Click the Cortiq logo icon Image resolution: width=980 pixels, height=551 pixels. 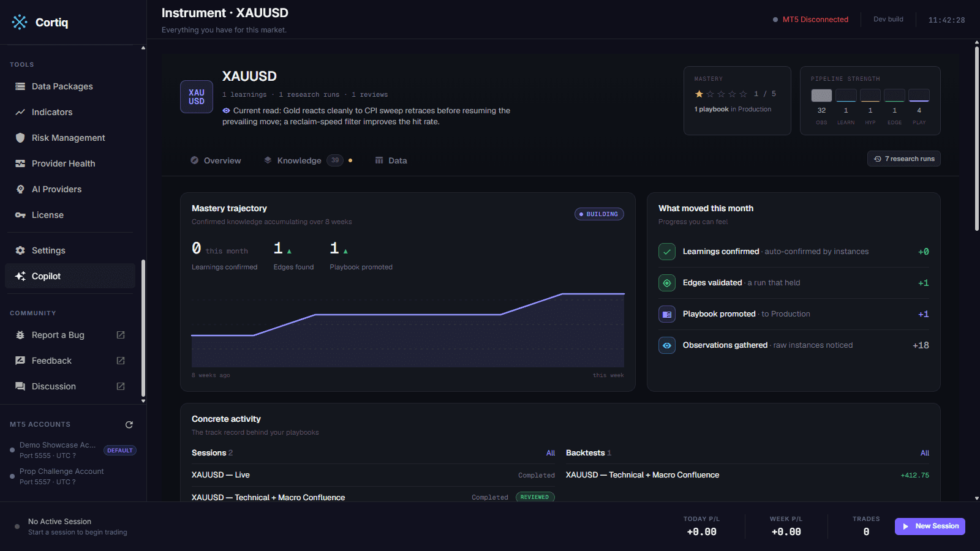point(20,22)
